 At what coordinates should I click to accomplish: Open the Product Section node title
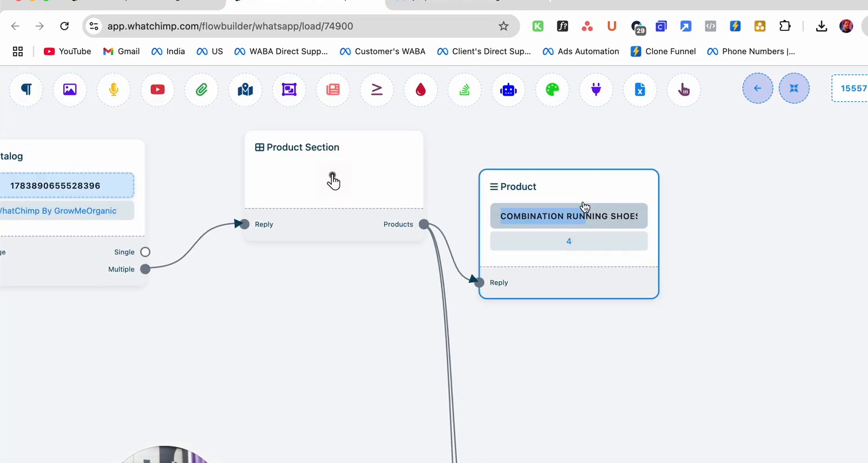[297, 147]
